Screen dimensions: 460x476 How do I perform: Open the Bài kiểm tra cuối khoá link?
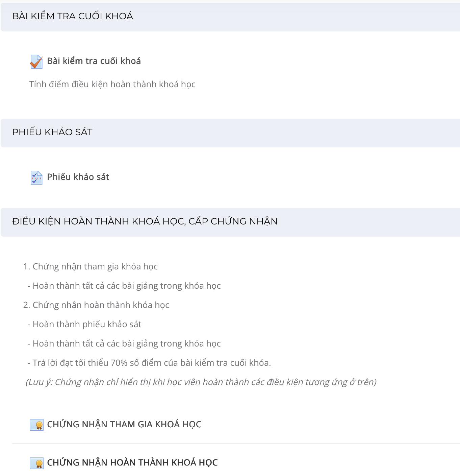tap(94, 61)
